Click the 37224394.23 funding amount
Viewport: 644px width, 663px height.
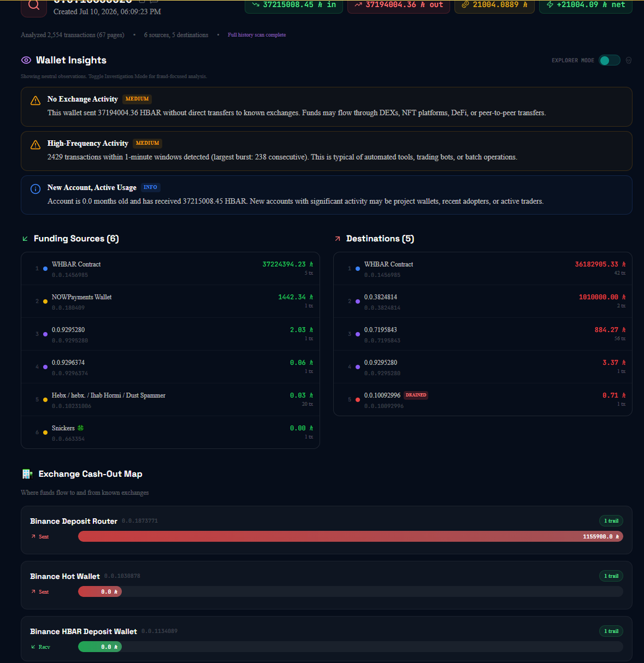[x=287, y=264]
